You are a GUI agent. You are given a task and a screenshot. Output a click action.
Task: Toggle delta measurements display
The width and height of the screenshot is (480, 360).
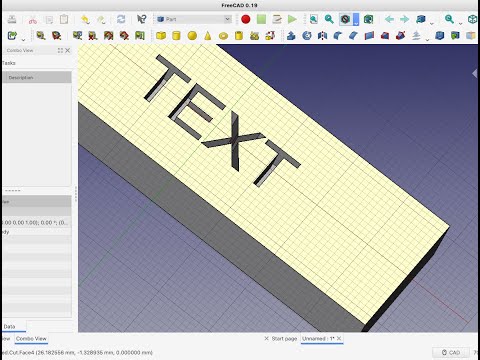coord(140,35)
